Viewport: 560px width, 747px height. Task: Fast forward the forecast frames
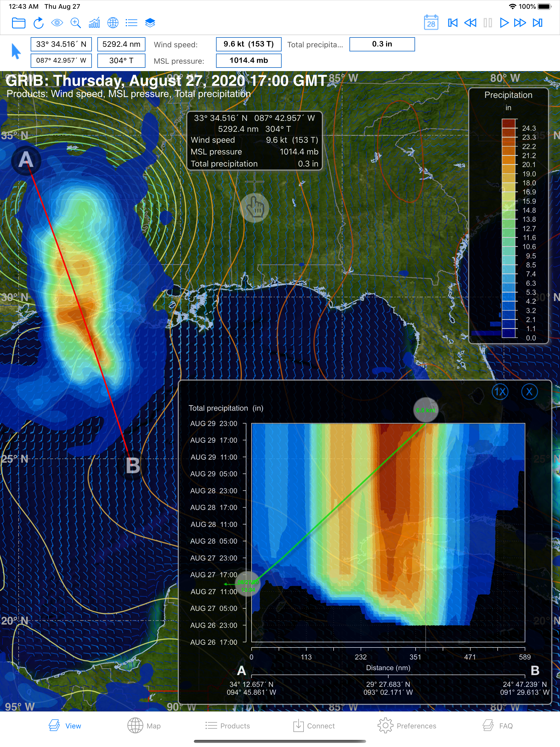pos(520,23)
